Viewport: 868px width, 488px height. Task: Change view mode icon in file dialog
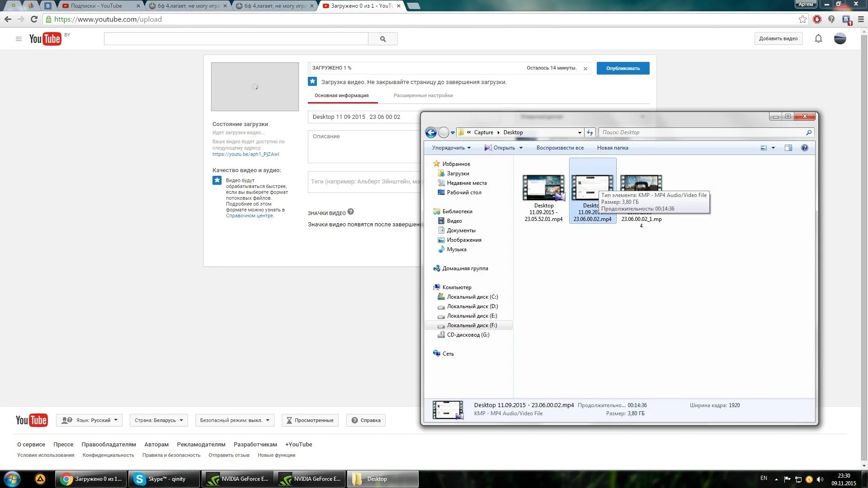click(764, 148)
